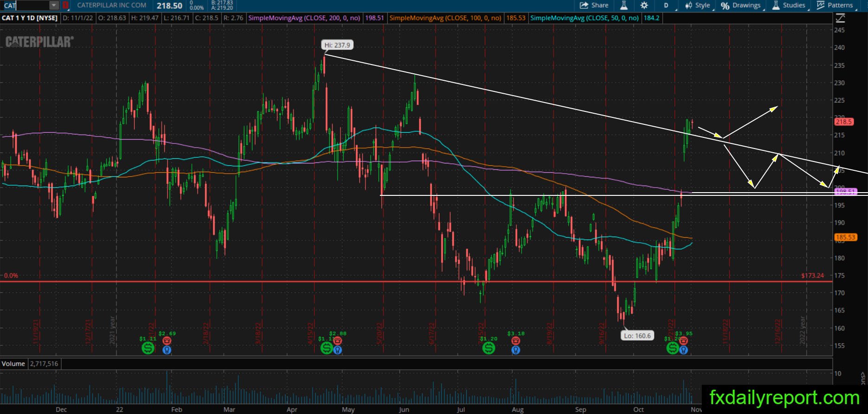The width and height of the screenshot is (868, 414).
Task: Click the drawing set icon above the price axis
Action: click(x=840, y=18)
